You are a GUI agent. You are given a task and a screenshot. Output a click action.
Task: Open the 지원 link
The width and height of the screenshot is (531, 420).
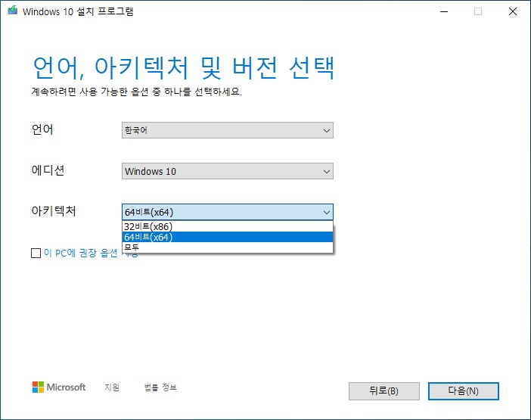pyautogui.click(x=112, y=387)
